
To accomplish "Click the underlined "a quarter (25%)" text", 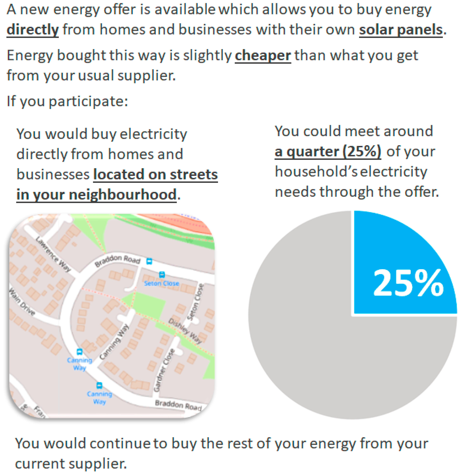I will pos(328,152).
